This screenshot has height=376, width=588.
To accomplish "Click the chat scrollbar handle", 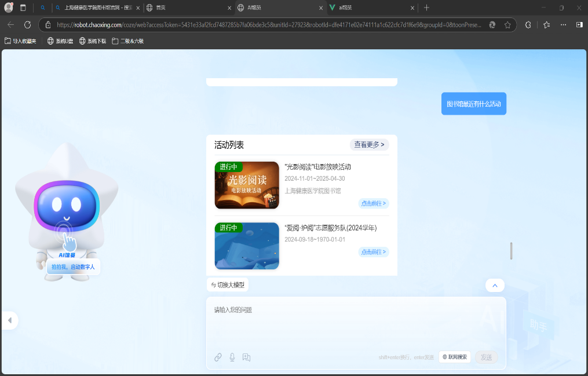I will [511, 251].
